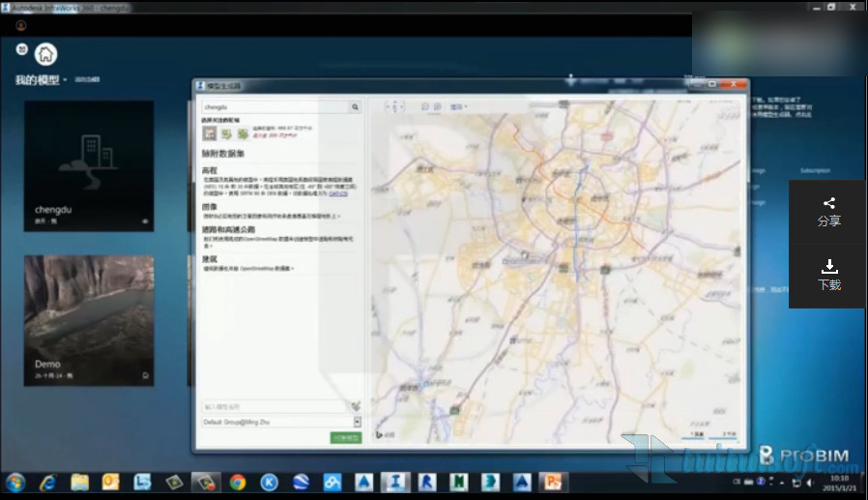Select the second area selection tool icon

click(226, 132)
